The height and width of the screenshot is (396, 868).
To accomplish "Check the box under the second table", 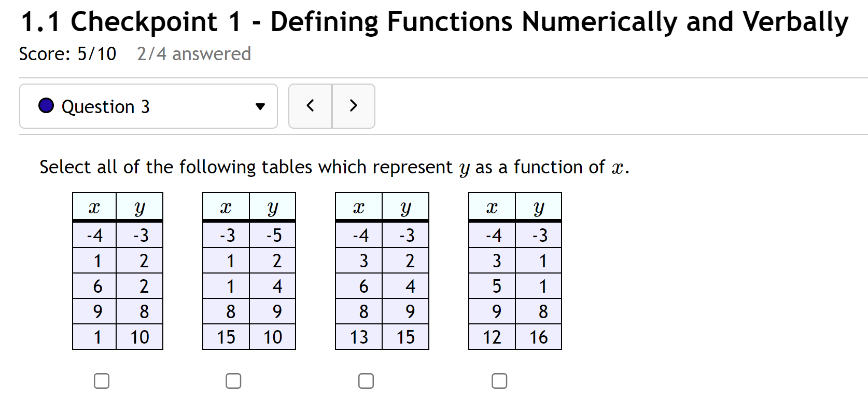I will tap(233, 380).
